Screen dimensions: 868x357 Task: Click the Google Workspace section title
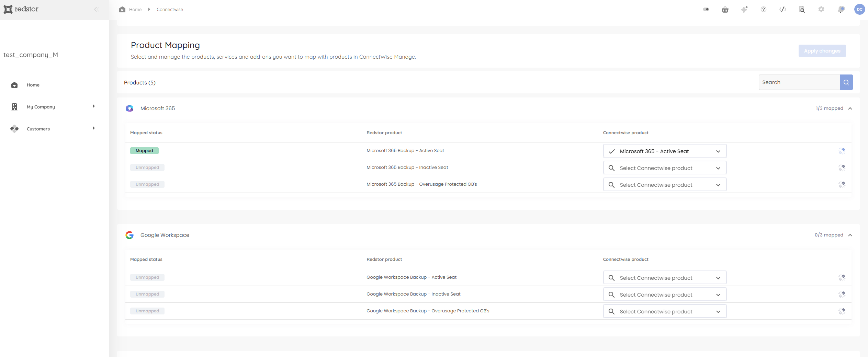[165, 235]
